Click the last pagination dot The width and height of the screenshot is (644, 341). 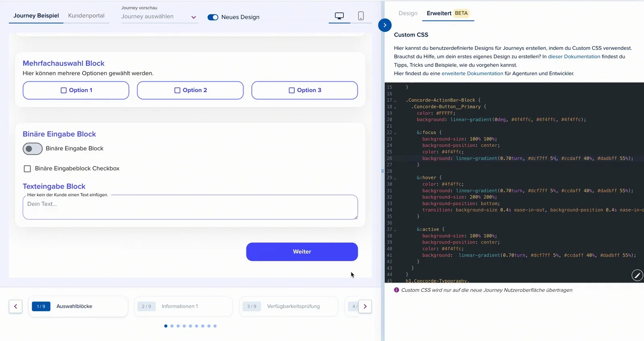[x=215, y=326]
